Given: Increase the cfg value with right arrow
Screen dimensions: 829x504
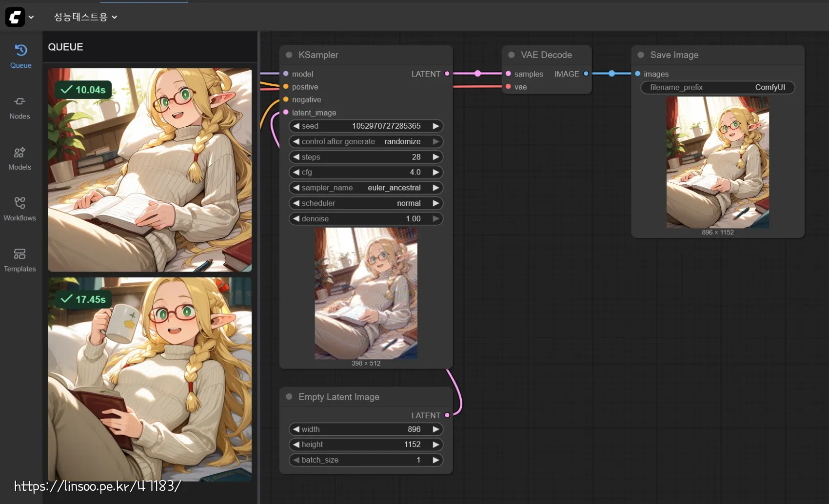Looking at the screenshot, I should coord(436,172).
